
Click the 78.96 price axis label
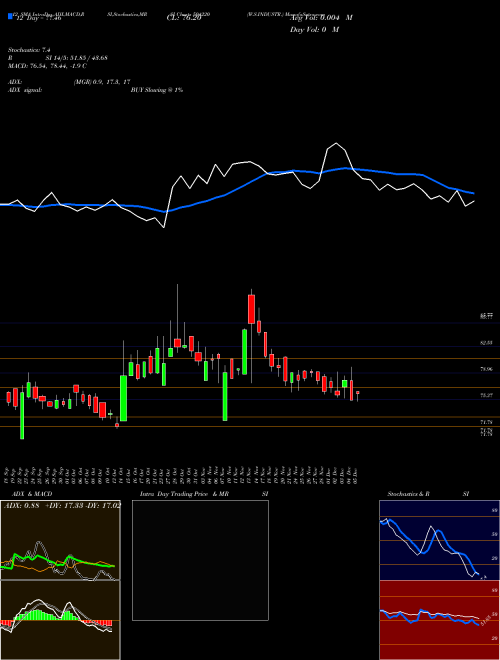click(x=486, y=369)
